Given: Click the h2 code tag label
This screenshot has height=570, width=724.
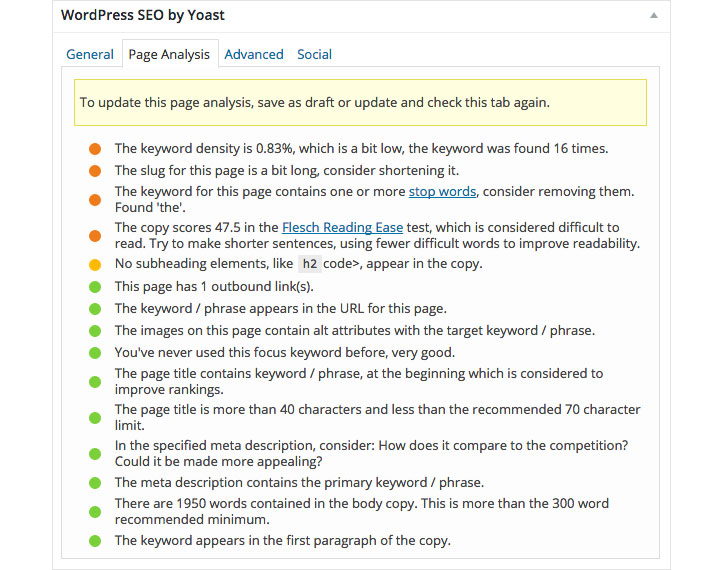Looking at the screenshot, I should pyautogui.click(x=309, y=264).
